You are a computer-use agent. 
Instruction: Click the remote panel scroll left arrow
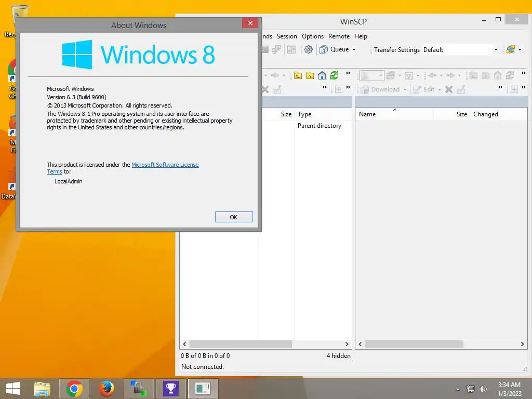(360, 344)
